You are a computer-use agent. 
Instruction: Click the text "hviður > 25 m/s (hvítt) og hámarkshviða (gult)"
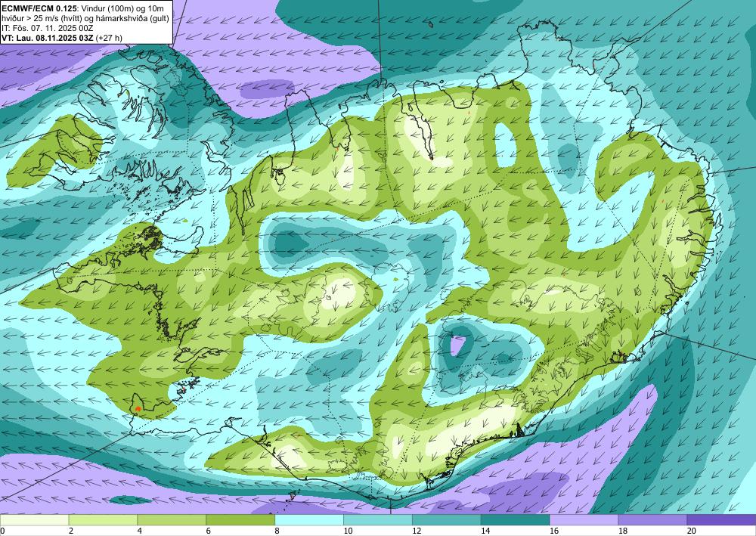coord(85,18)
